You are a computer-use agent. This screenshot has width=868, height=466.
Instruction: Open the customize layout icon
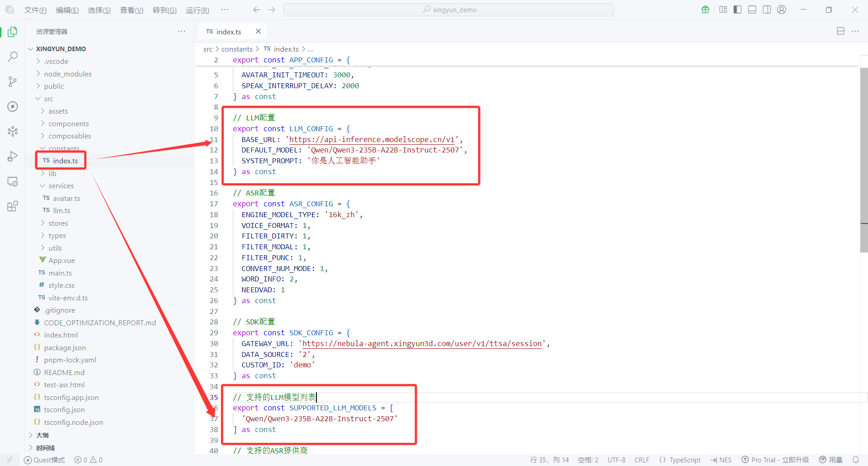tap(723, 10)
